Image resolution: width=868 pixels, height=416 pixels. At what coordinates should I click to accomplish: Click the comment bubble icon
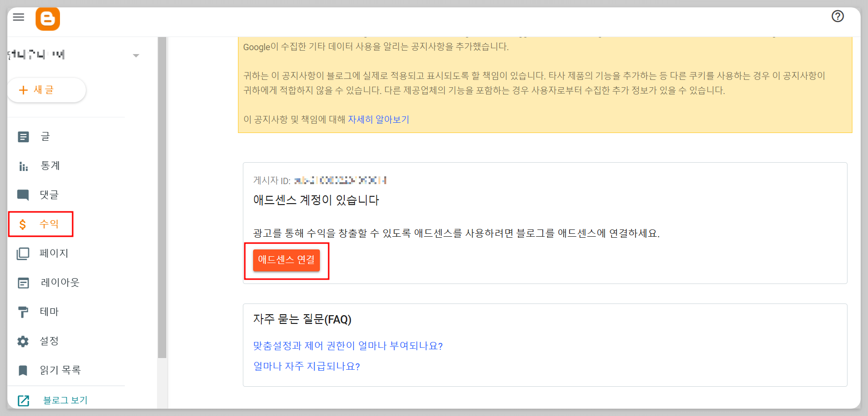[x=23, y=195]
